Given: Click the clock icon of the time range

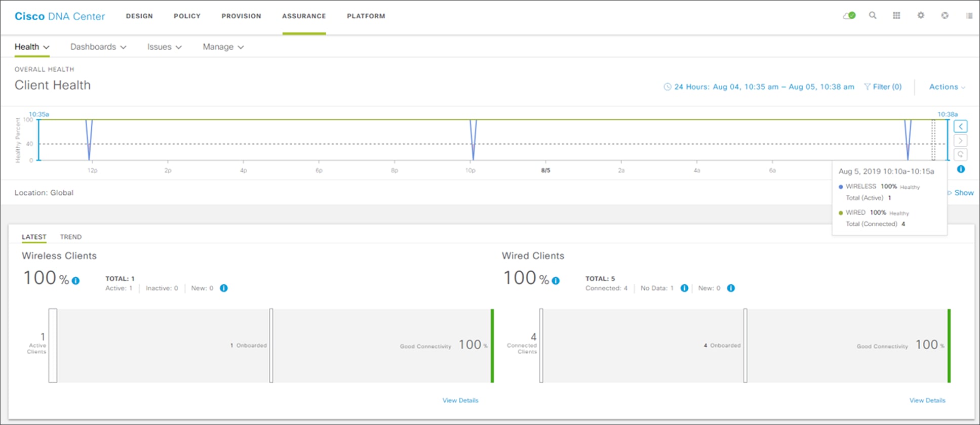Looking at the screenshot, I should tap(668, 87).
